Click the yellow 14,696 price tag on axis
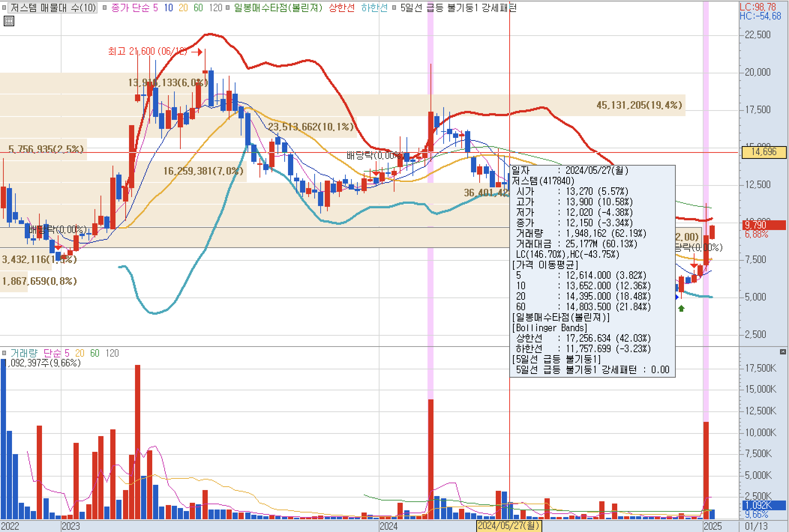This screenshot has height=532, width=789. pos(764,152)
